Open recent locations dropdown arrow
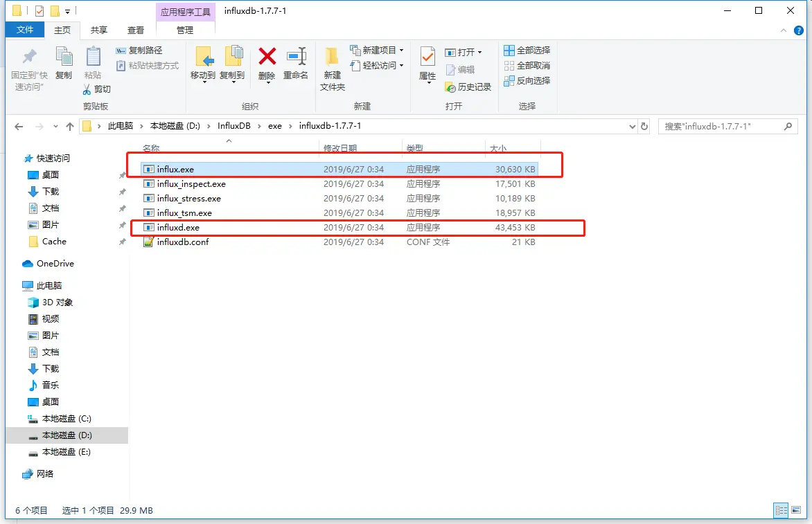Viewport: 812px width, 524px height. (55, 126)
